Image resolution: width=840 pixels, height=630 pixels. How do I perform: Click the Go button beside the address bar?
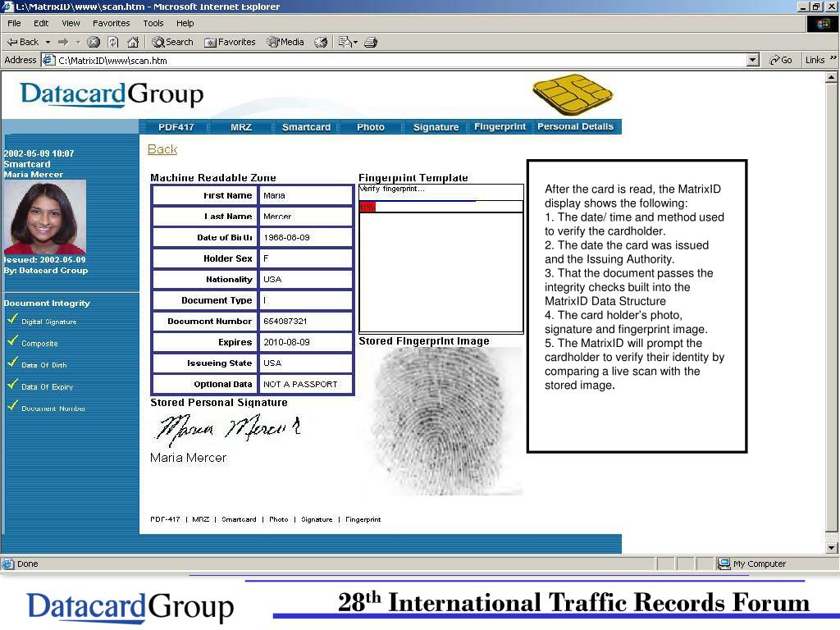tap(781, 60)
